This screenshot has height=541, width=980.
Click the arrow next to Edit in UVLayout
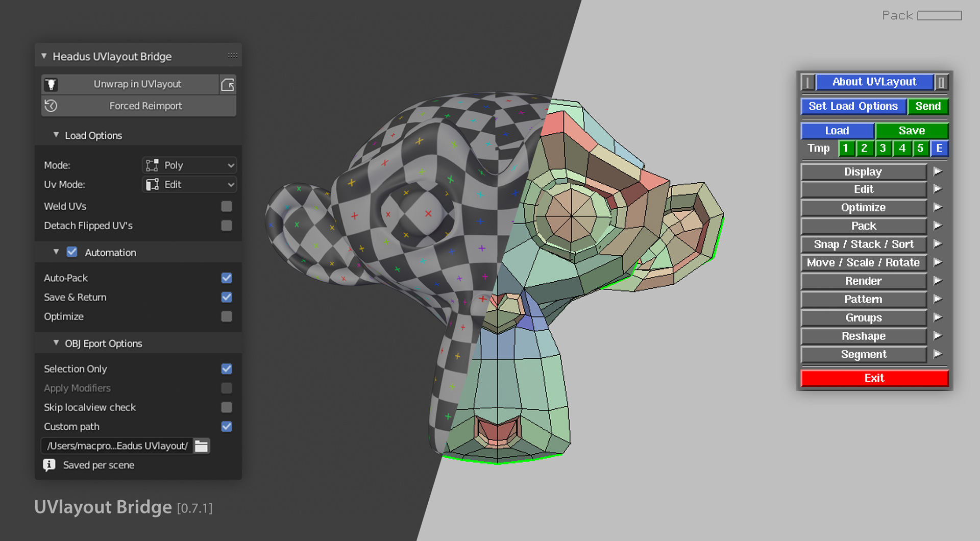pos(938,189)
